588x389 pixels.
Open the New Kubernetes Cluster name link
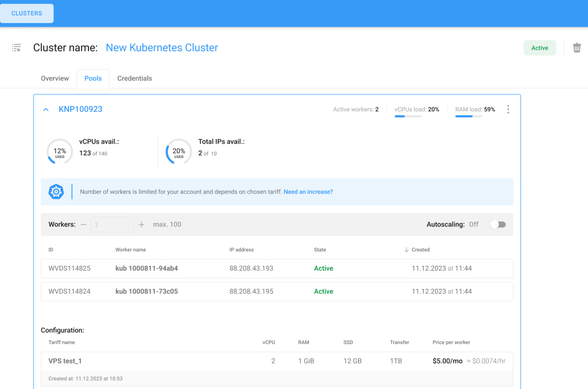[162, 48]
